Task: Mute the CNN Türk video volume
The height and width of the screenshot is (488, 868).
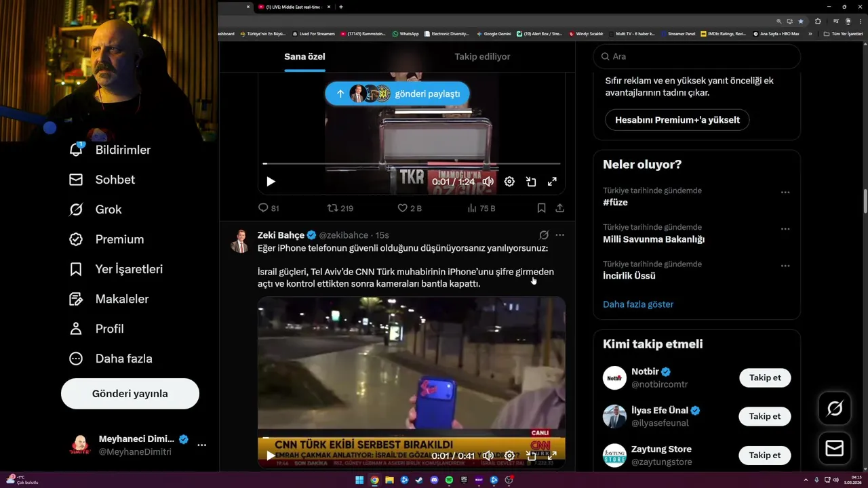Action: (x=488, y=455)
